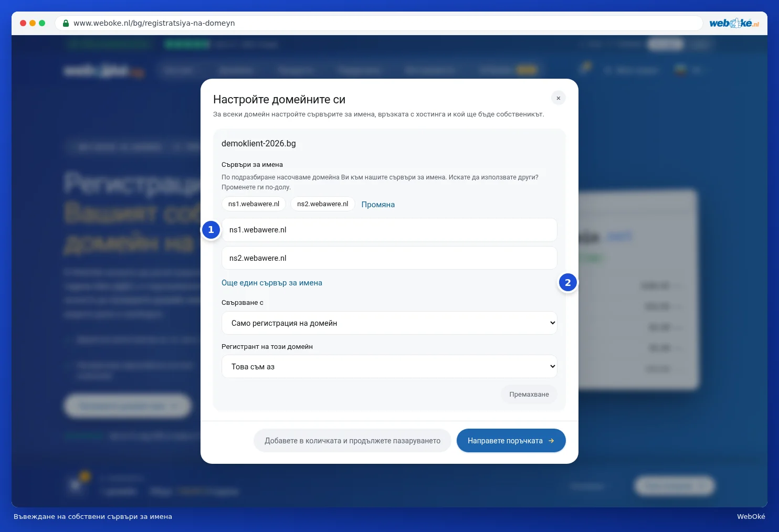This screenshot has height=532, width=779.
Task: Click the Премахване button
Action: point(529,395)
